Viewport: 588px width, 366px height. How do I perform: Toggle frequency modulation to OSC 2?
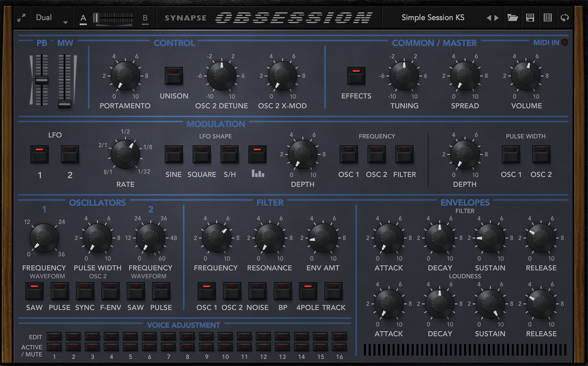coord(376,154)
